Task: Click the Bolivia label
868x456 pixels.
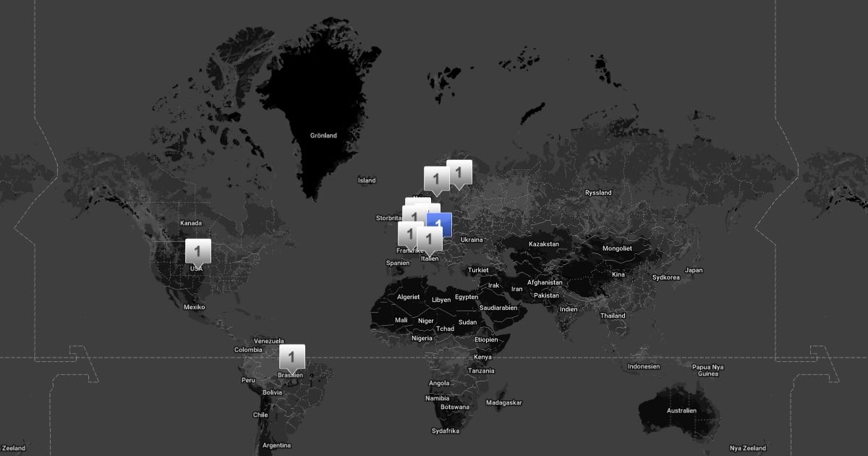Action: (272, 392)
